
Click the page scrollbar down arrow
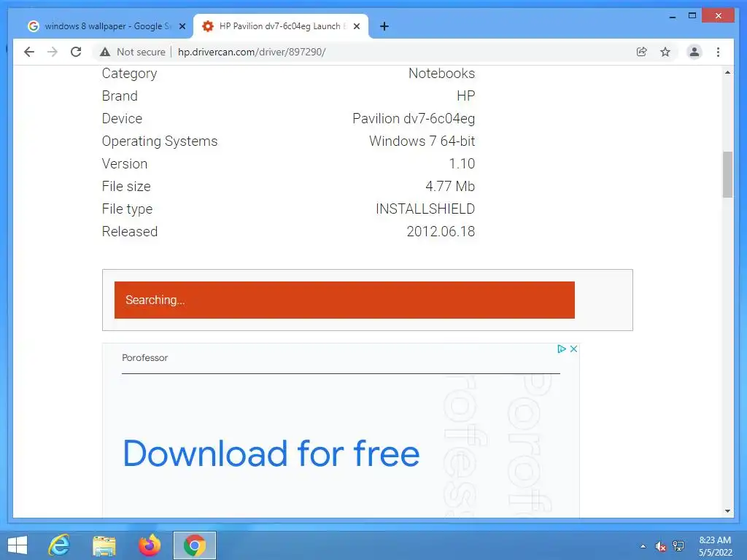coord(727,511)
